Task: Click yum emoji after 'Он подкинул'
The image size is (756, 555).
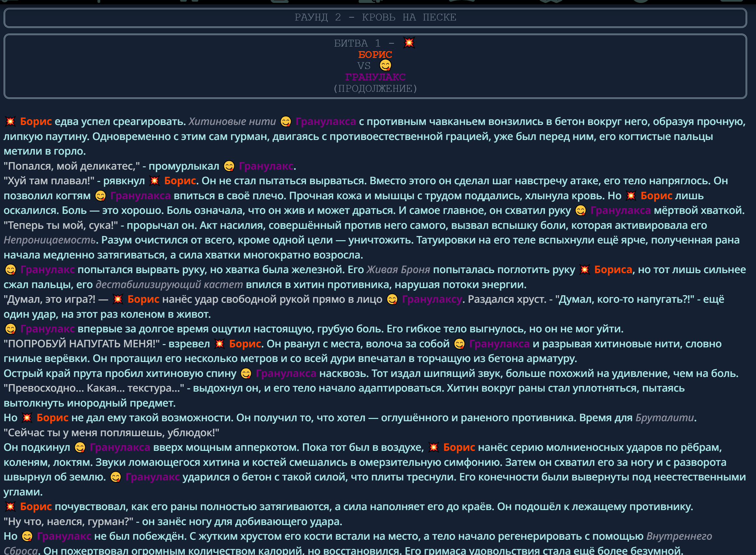Action: pyautogui.click(x=80, y=448)
